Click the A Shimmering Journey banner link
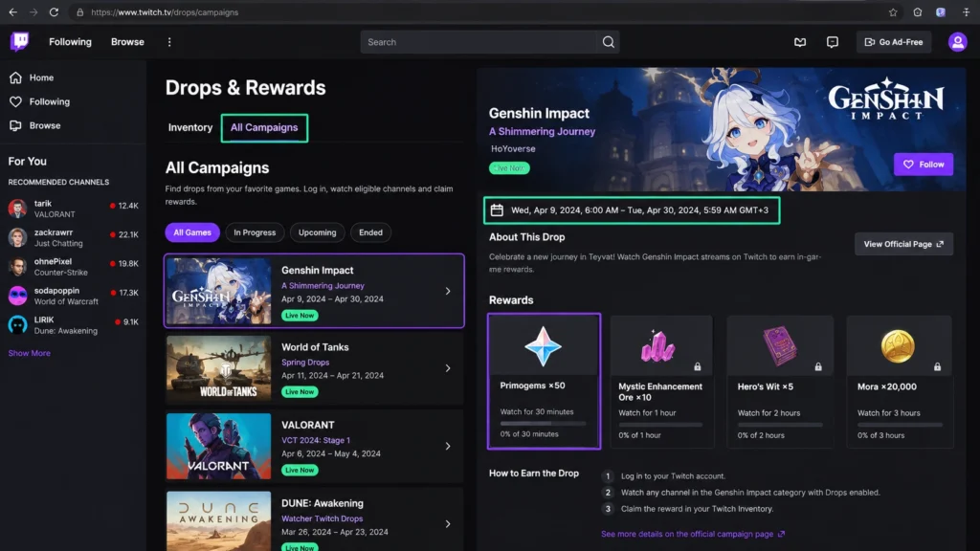 tap(542, 132)
